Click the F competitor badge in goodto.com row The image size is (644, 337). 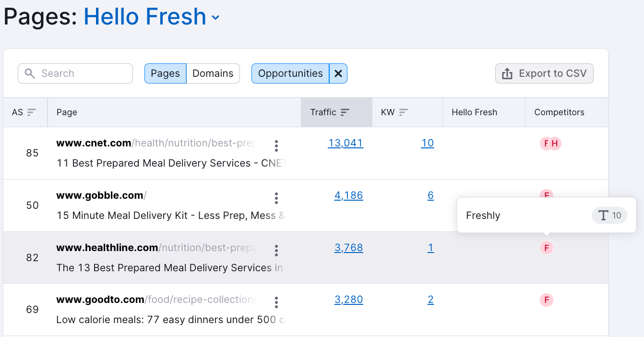tap(547, 300)
